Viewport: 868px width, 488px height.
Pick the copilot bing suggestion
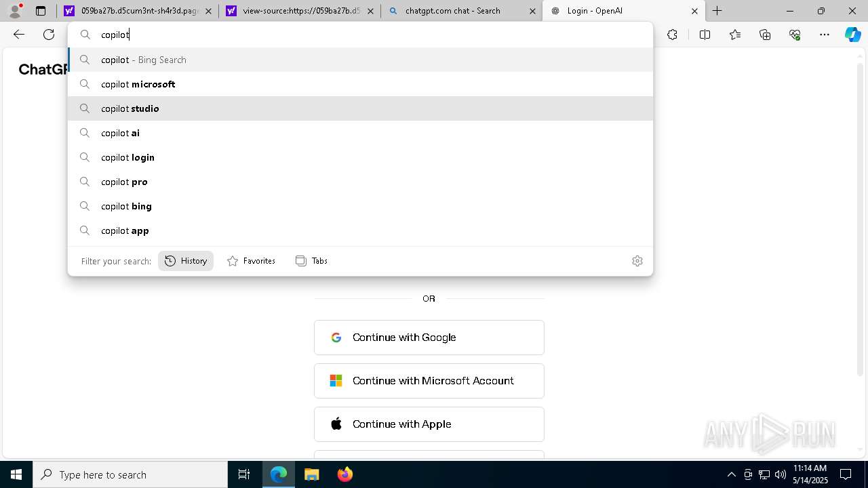(x=360, y=206)
